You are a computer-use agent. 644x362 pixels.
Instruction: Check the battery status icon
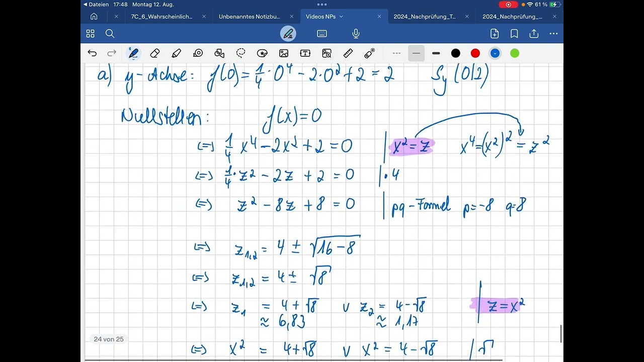(555, 5)
